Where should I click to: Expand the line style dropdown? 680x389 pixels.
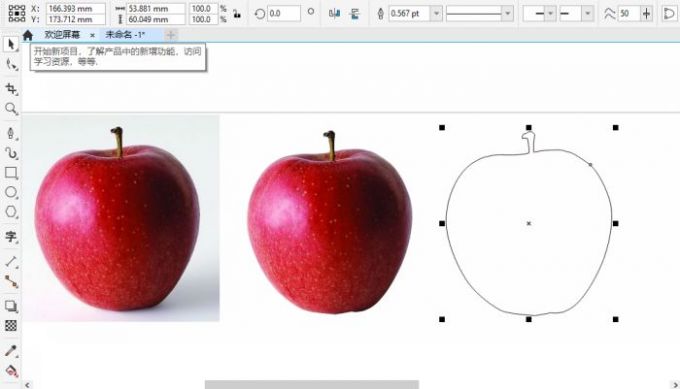point(507,13)
